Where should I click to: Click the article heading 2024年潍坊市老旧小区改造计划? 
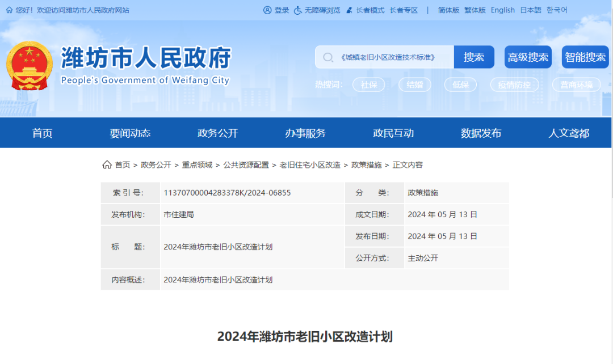pos(305,336)
